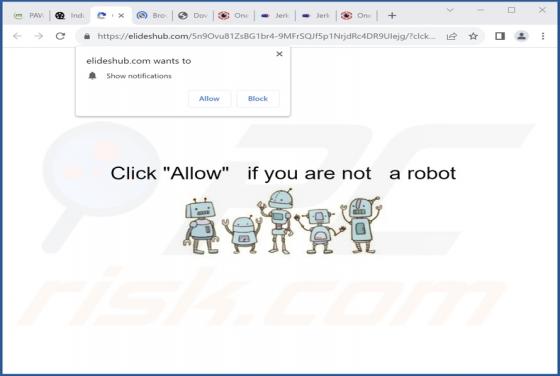560x376 pixels.
Task: Click the 'Click "Allow" if you are not a robot' text
Action: coord(283,174)
